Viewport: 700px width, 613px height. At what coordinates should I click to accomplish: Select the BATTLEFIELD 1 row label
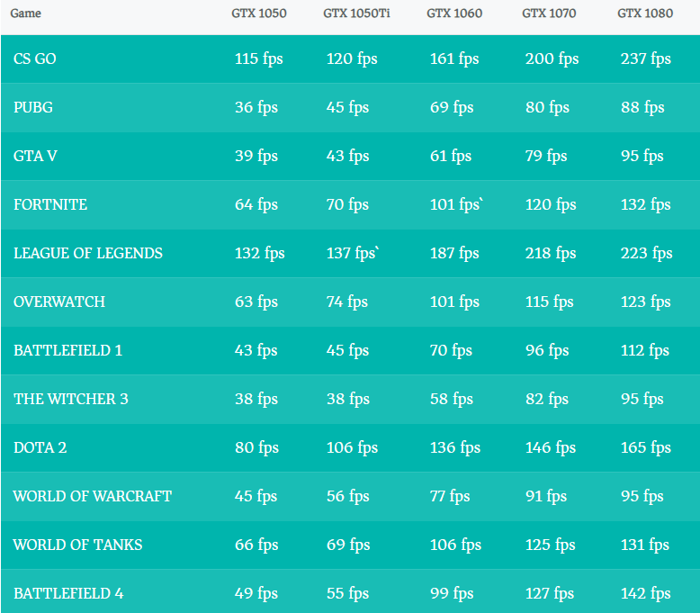tap(67, 350)
